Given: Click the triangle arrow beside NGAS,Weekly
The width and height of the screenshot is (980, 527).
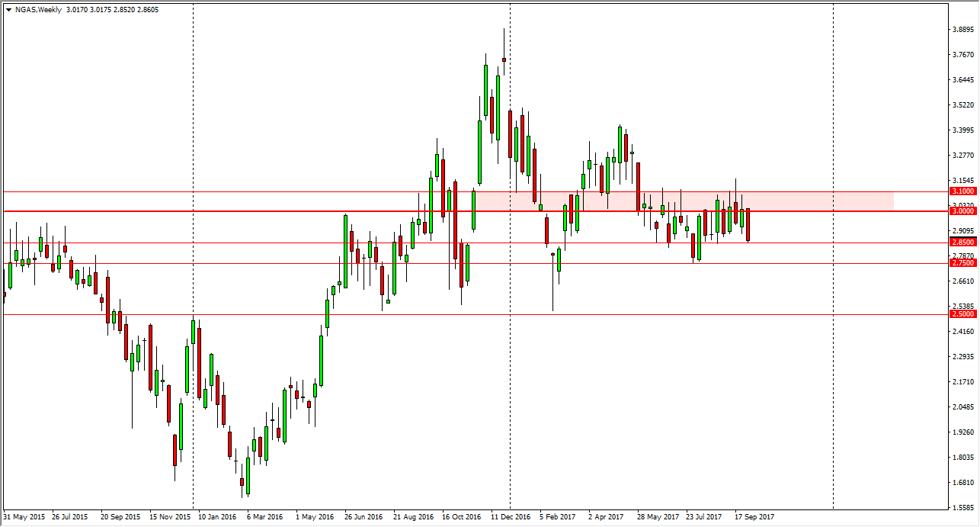Looking at the screenshot, I should click(8, 9).
